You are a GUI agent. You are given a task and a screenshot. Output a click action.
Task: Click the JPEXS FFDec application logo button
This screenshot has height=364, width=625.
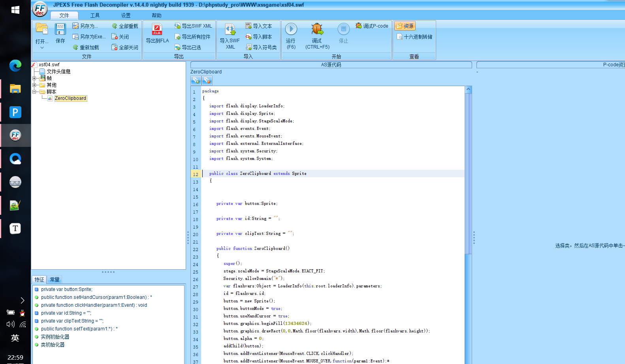40,9
